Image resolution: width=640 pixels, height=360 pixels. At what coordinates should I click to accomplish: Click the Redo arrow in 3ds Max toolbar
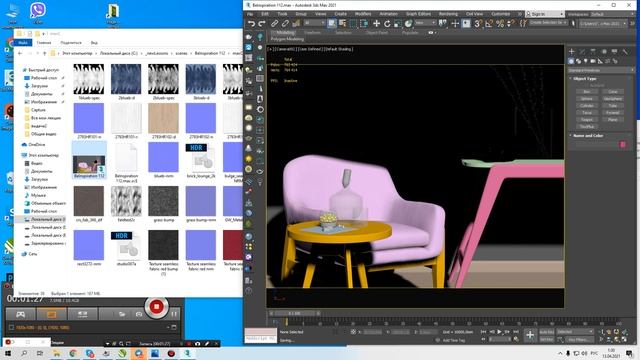[x=261, y=24]
